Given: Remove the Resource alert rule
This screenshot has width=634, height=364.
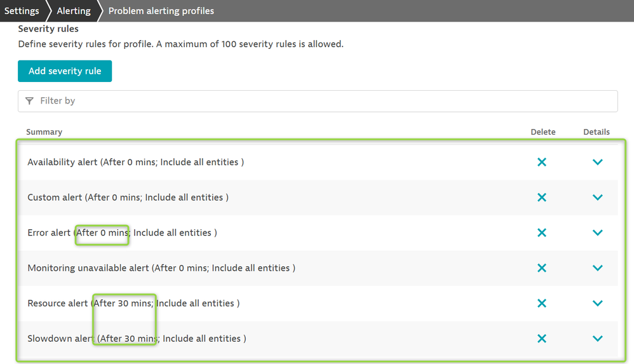Looking at the screenshot, I should click(x=542, y=303).
